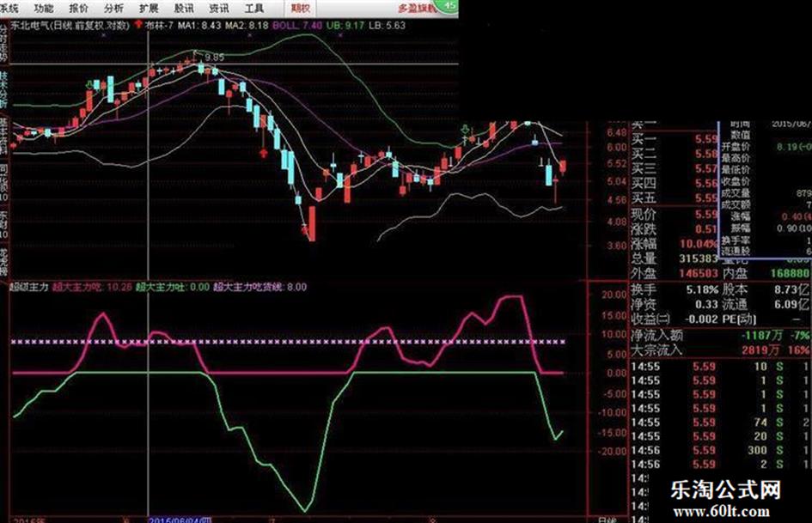Select the 基本资料 sidebar tab
812x523 pixels.
4,136
